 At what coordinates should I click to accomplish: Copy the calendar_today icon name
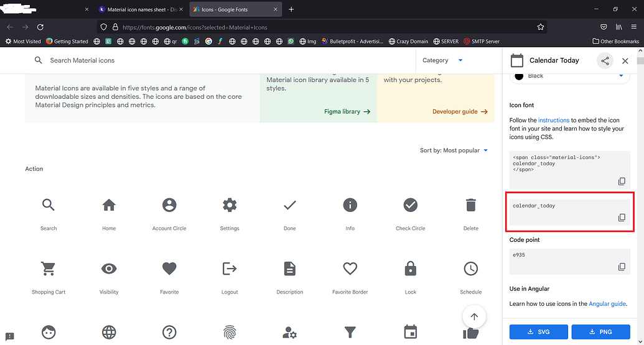pos(621,218)
